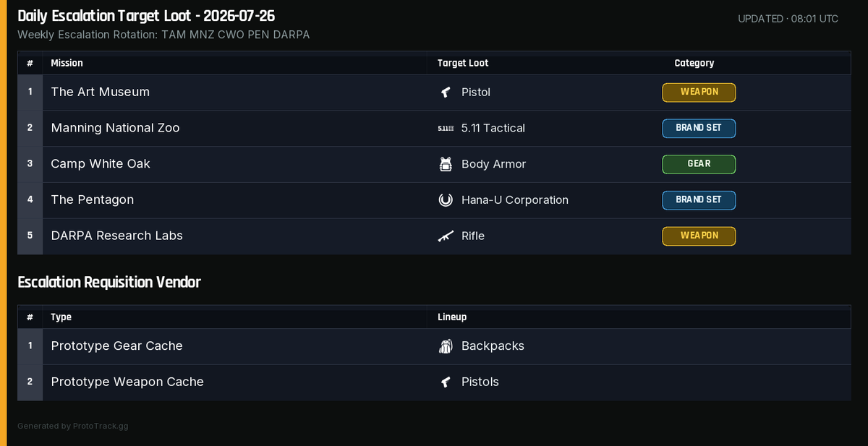This screenshot has width=868, height=446.
Task: Click the Lineup column header in vendor table
Action: pyautogui.click(x=452, y=317)
